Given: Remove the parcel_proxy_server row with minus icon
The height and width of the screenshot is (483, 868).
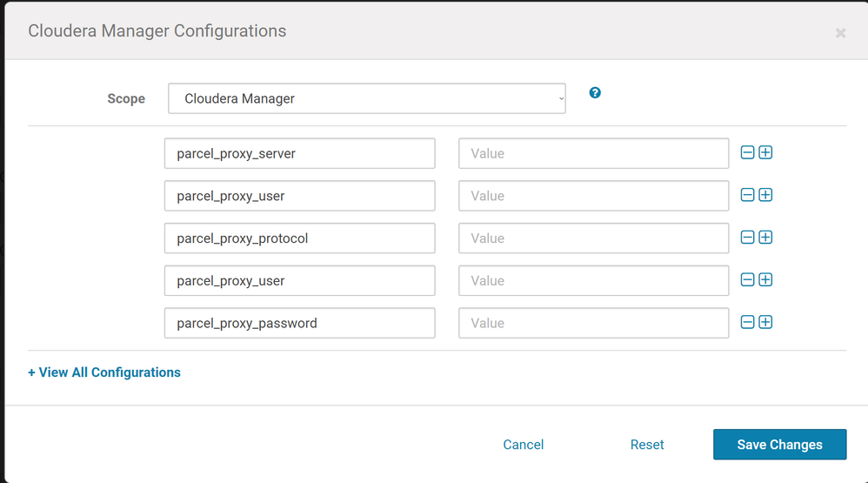Looking at the screenshot, I should [747, 152].
